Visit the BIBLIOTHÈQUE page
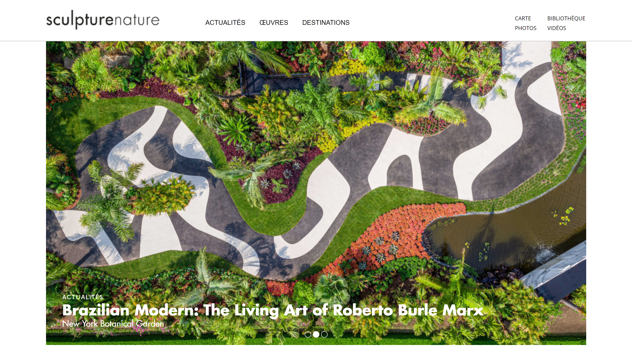The image size is (632, 364). tap(566, 18)
